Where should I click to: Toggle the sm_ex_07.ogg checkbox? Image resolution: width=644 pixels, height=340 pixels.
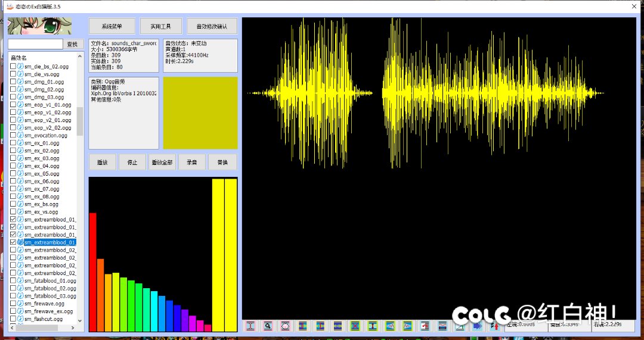(13, 189)
